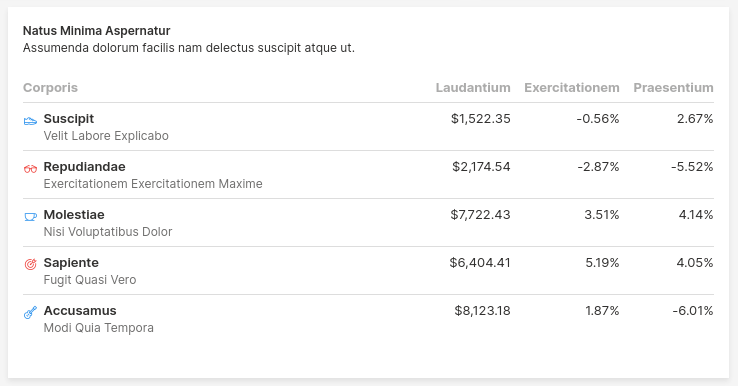Sort by the Corporis column header
The image size is (738, 386).
point(50,88)
